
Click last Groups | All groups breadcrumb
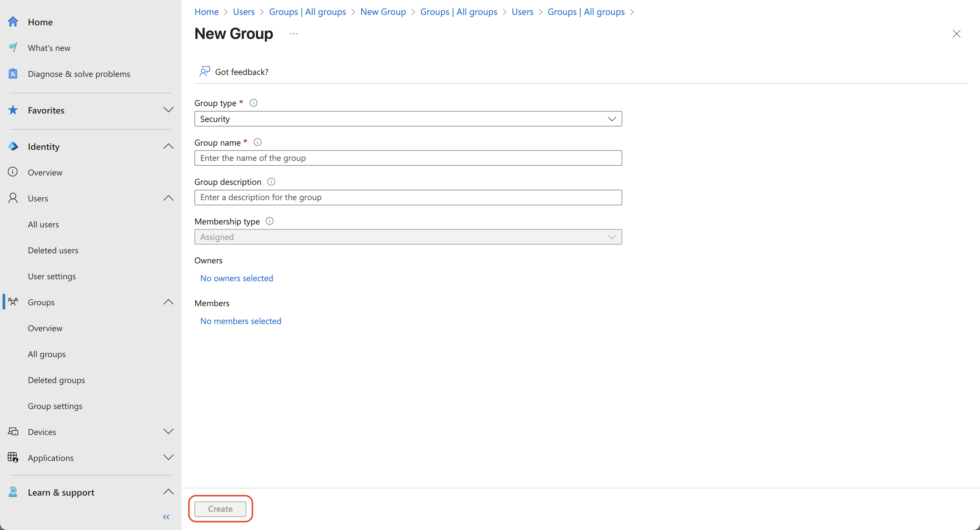point(586,12)
